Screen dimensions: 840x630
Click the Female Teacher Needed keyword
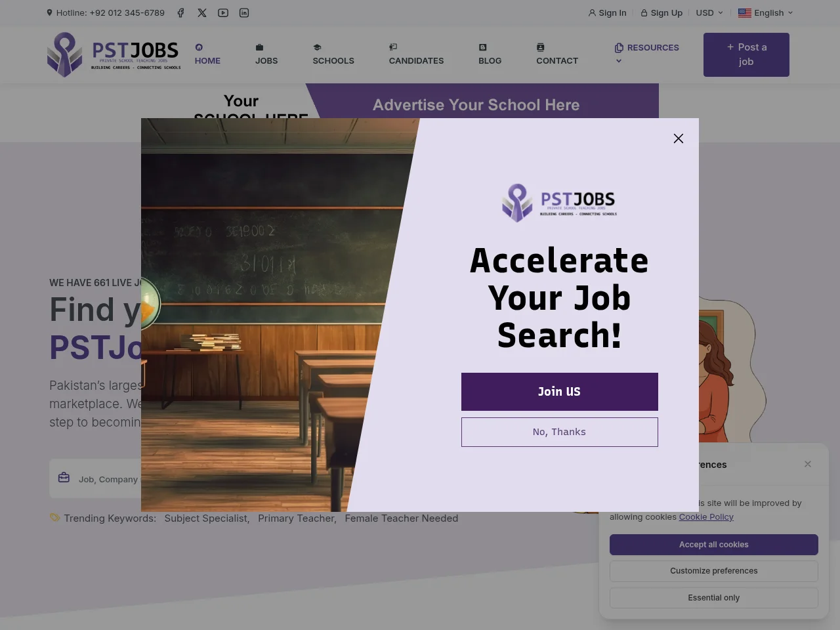point(402,518)
